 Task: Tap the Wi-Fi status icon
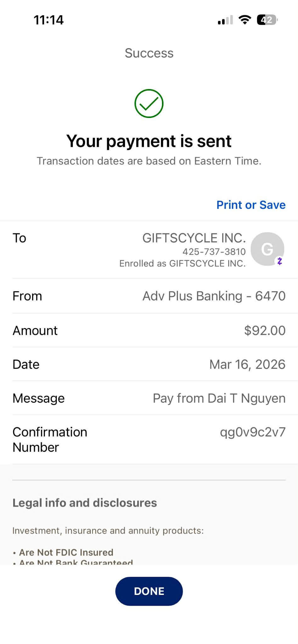[x=244, y=20]
